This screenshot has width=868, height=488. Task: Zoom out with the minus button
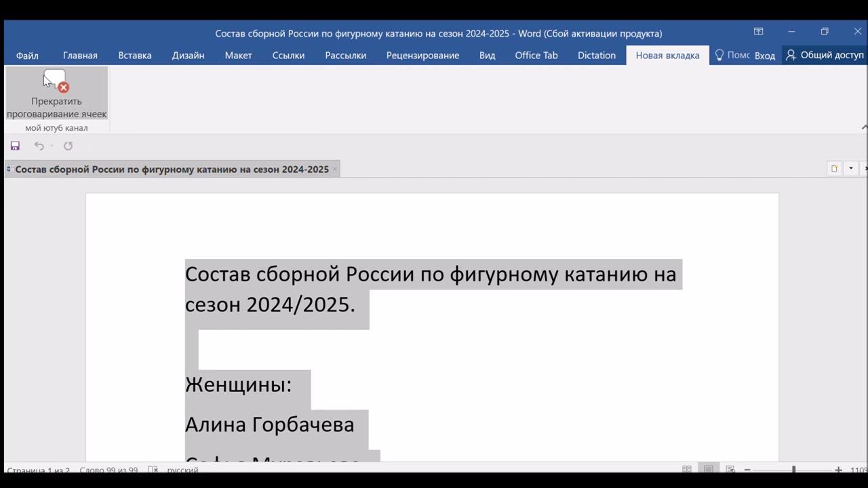[747, 470]
